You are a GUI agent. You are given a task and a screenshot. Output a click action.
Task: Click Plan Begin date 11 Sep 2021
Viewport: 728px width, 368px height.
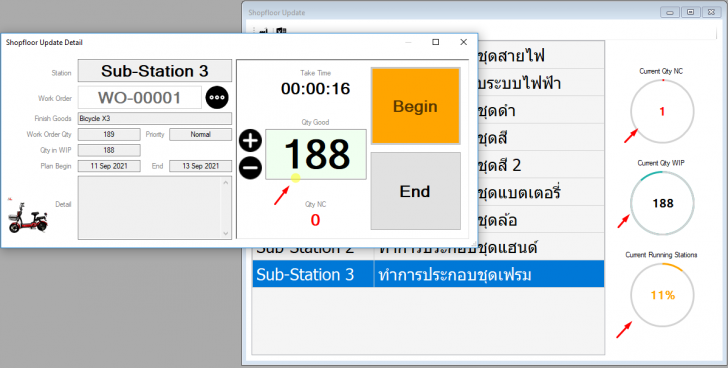(109, 166)
